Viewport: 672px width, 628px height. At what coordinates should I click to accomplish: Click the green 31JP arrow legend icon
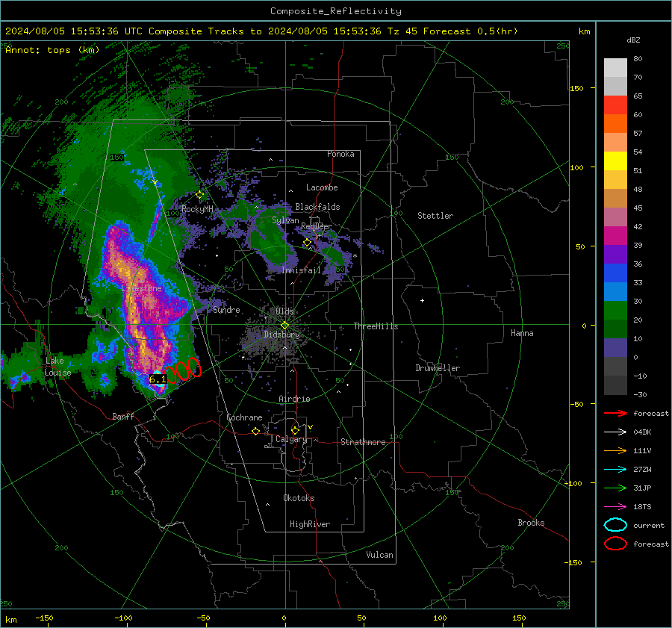615,488
